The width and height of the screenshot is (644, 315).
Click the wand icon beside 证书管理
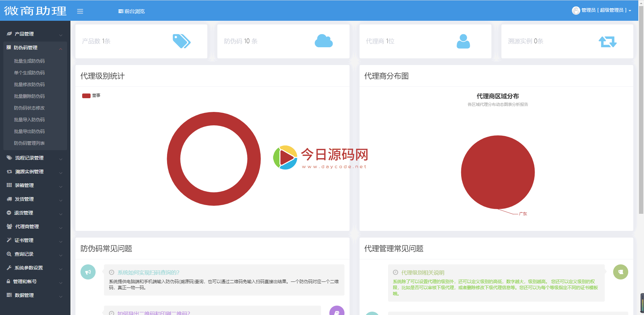tap(9, 240)
